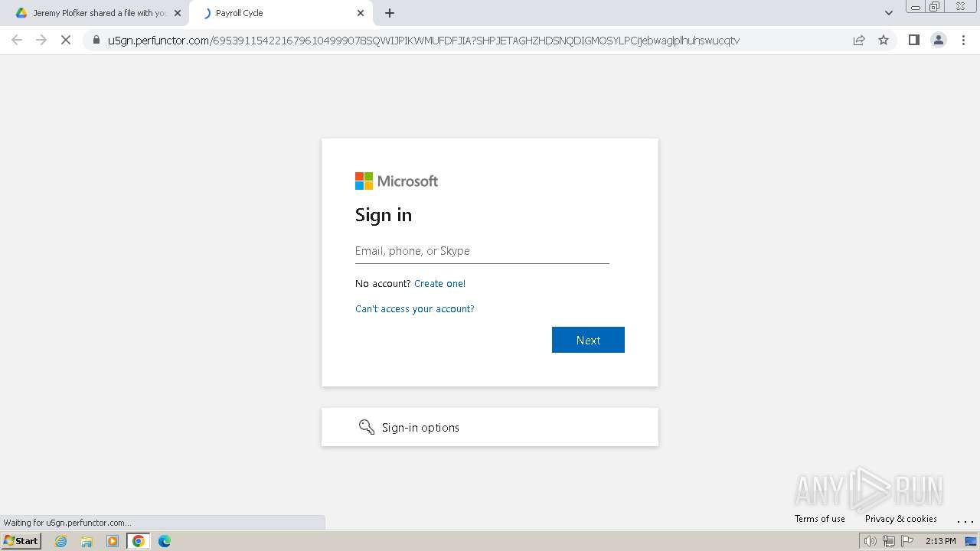Open Sign-in options
The width and height of the screenshot is (980, 551).
pos(490,427)
